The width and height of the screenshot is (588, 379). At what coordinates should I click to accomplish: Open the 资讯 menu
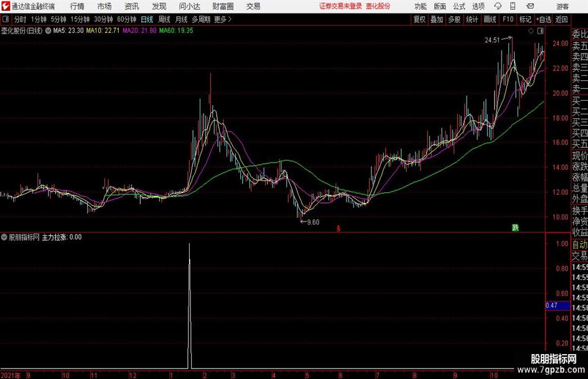click(132, 6)
